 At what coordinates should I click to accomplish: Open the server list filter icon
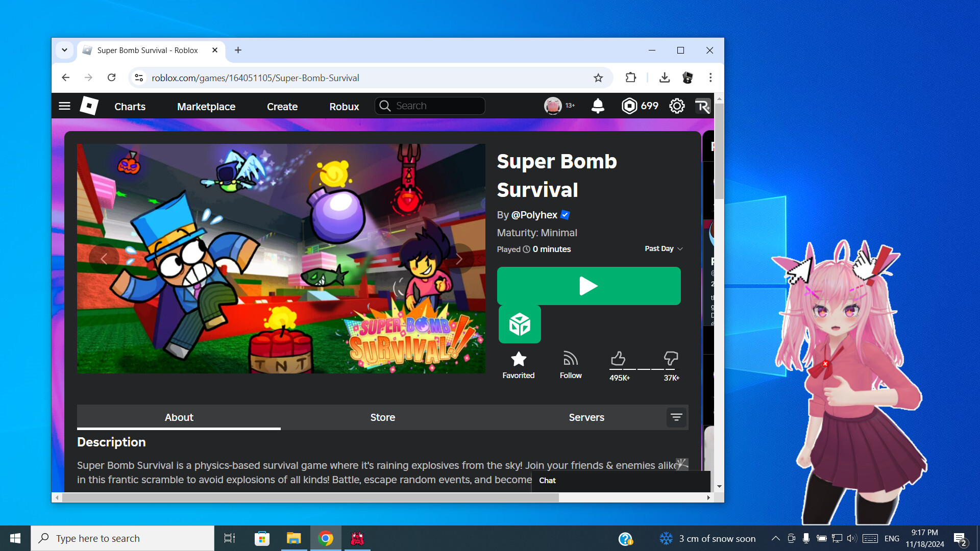[676, 417]
